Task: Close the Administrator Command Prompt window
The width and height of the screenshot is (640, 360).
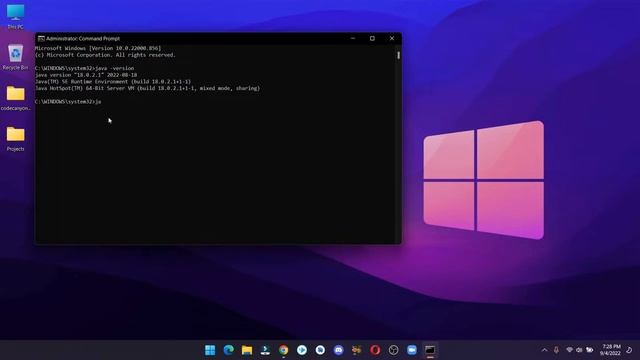Action: pyautogui.click(x=392, y=38)
